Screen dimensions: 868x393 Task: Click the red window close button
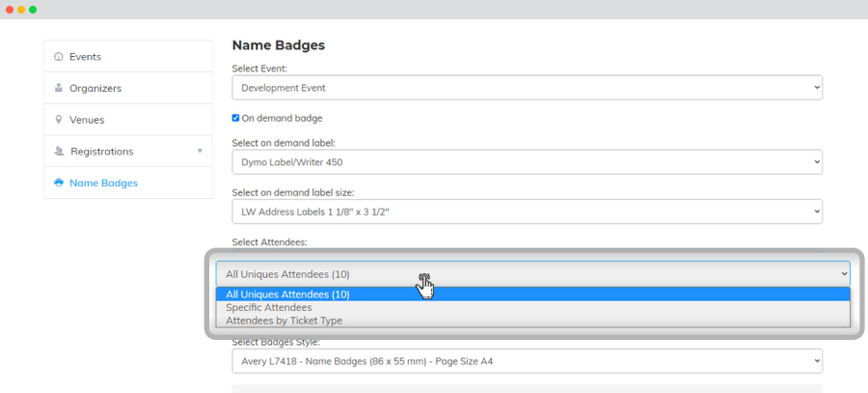(10, 10)
